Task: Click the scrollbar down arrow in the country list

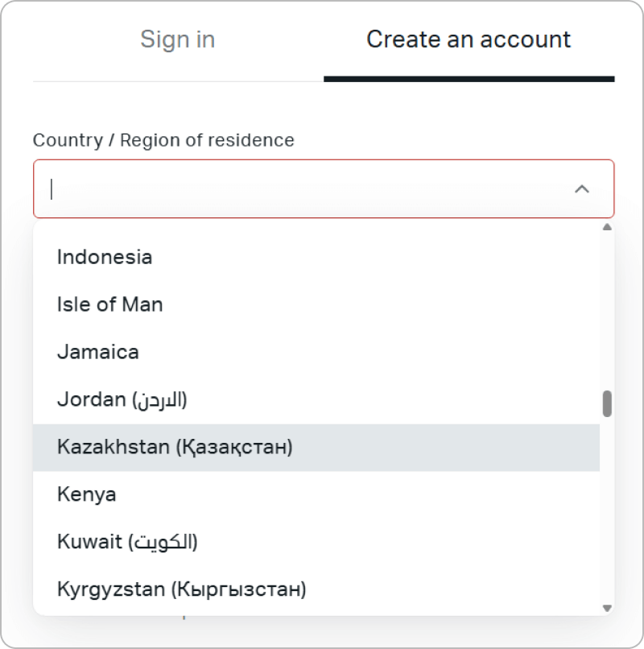Action: [607, 608]
